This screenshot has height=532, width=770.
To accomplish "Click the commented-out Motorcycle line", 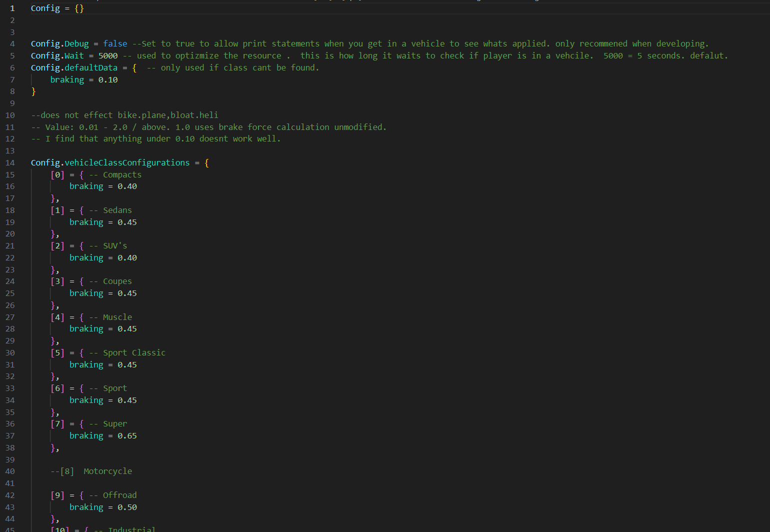I will (91, 471).
